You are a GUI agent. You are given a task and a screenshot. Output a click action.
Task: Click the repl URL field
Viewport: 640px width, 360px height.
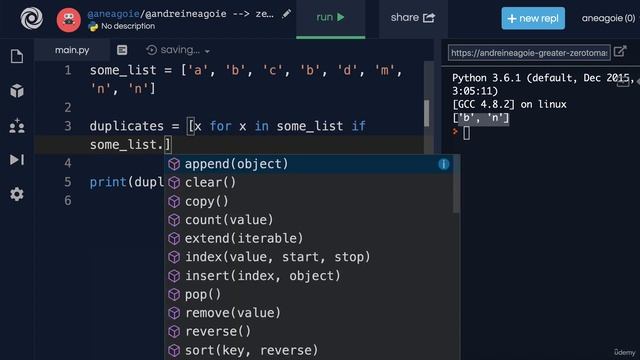[x=529, y=53]
